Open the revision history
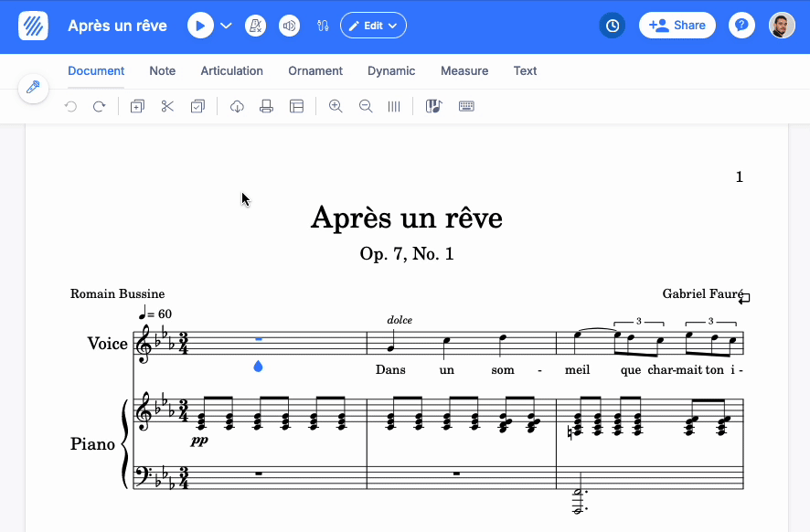 pyautogui.click(x=612, y=26)
